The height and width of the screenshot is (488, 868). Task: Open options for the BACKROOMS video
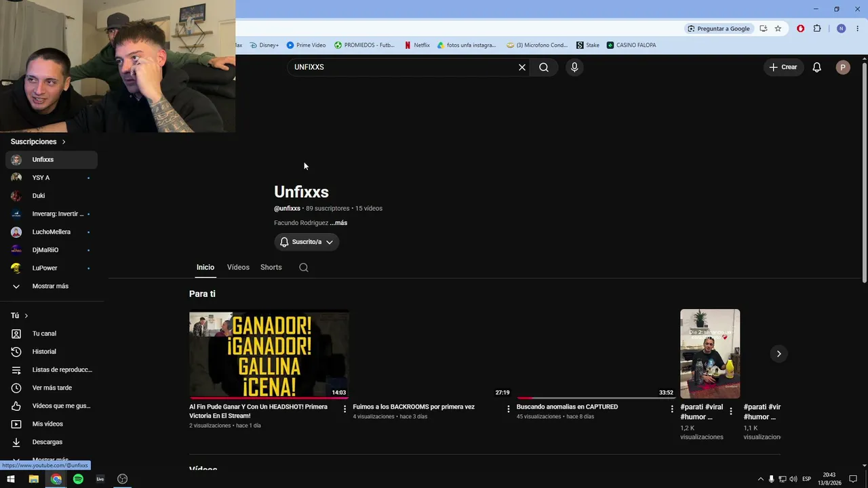click(509, 409)
